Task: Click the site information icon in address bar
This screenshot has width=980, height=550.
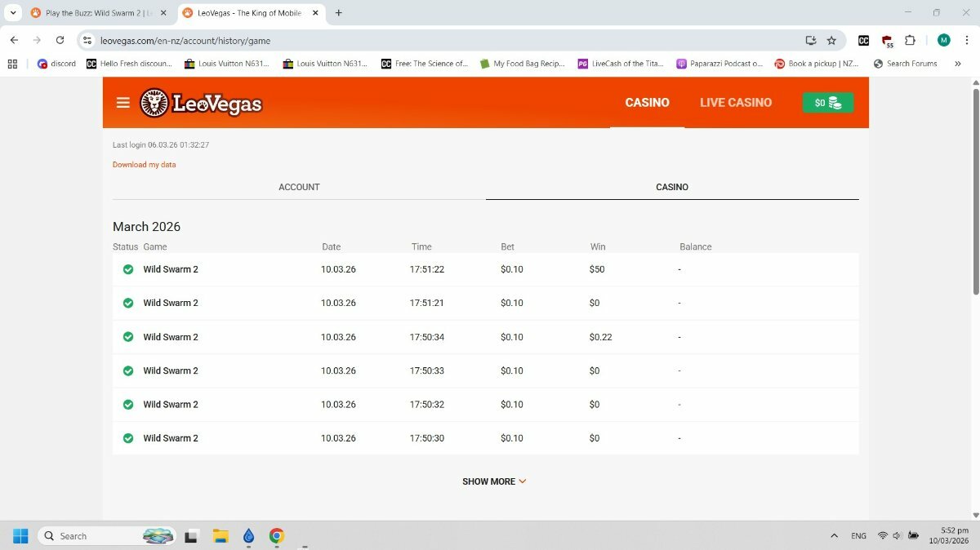Action: (88, 40)
